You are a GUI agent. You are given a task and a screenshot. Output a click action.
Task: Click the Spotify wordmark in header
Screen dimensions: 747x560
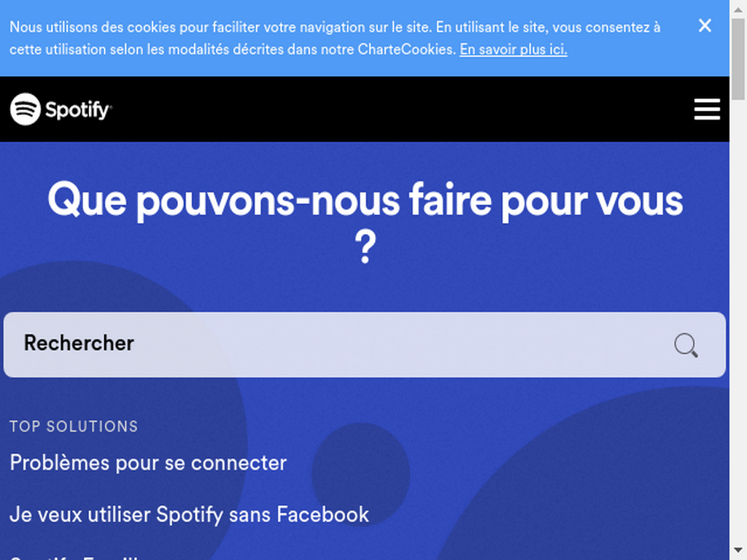(78, 110)
